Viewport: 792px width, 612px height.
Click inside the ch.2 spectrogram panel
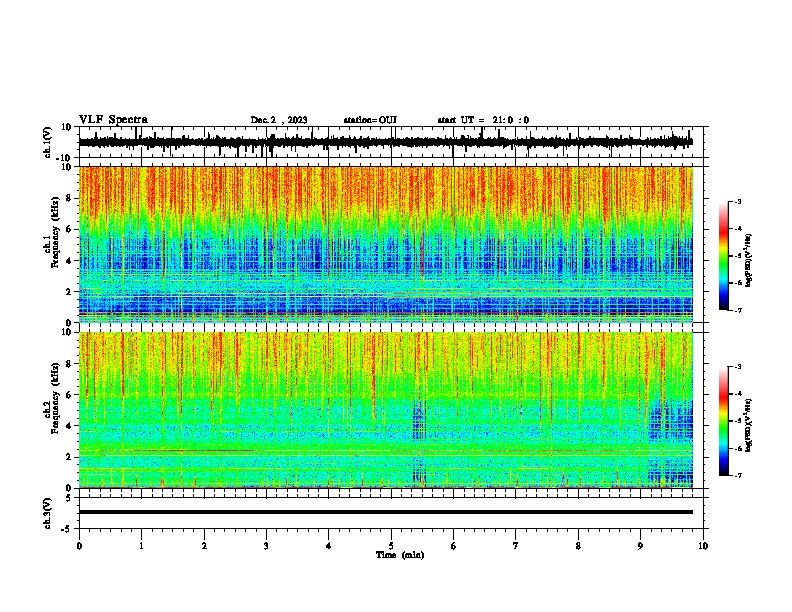point(386,410)
